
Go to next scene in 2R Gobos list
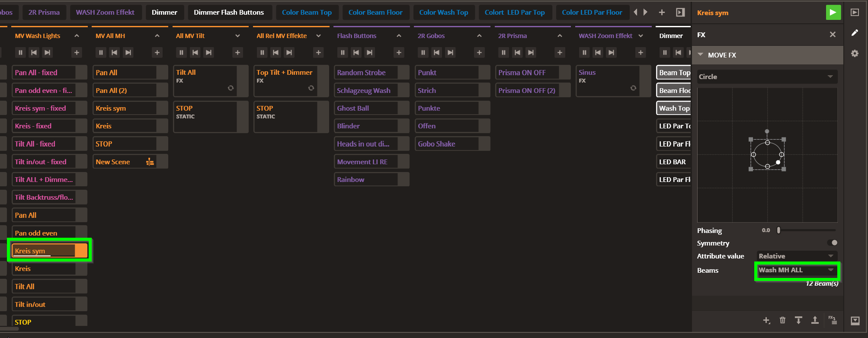click(x=450, y=53)
